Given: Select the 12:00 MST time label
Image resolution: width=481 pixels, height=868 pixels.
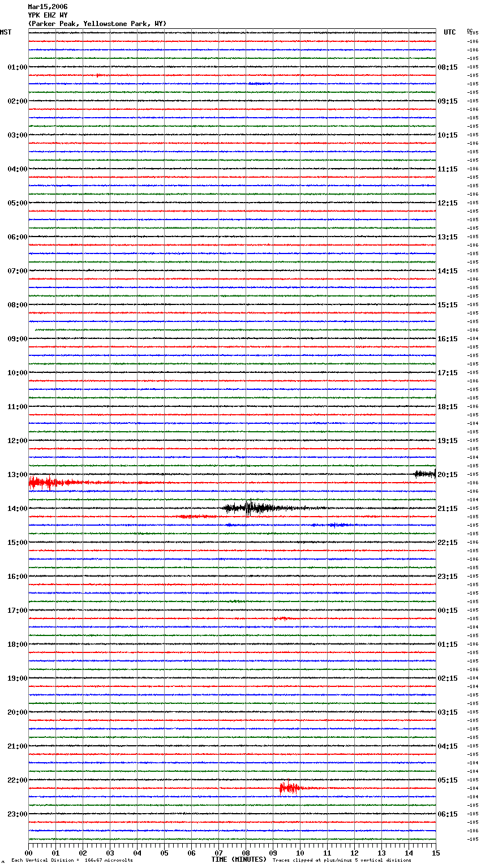Looking at the screenshot, I should point(18,441).
